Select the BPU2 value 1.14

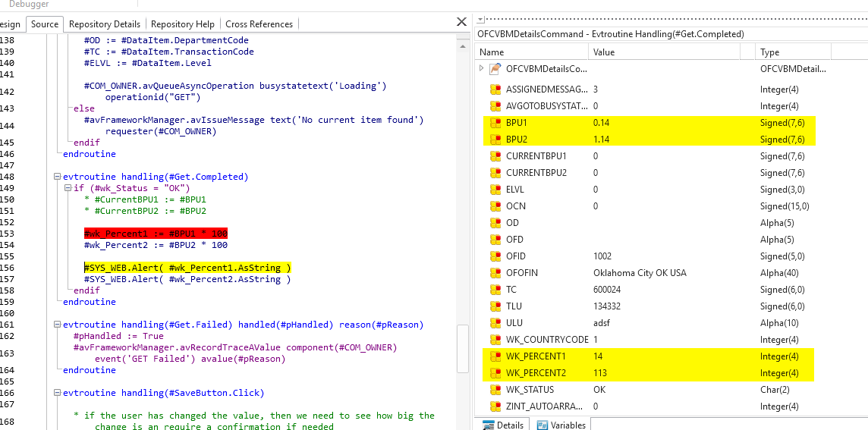pyautogui.click(x=601, y=140)
